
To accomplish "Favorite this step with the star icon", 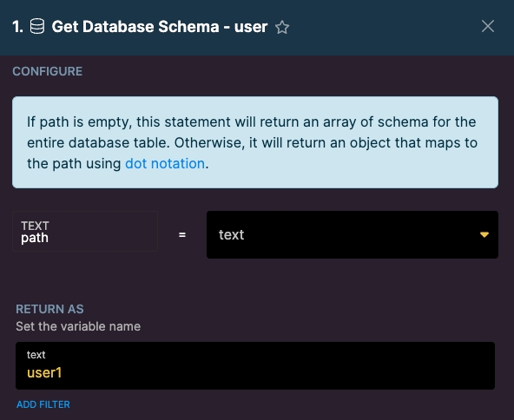I will [x=282, y=27].
